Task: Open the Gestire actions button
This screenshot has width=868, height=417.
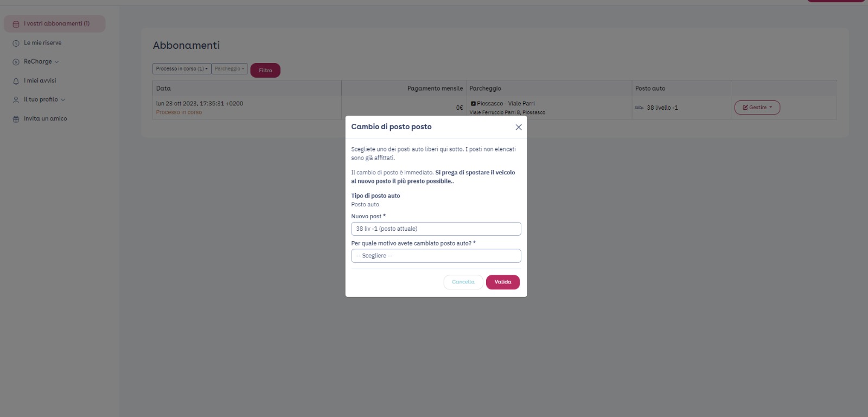Action: coord(757,108)
